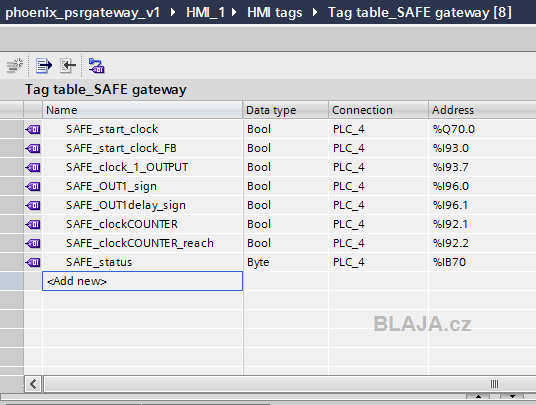
Task: Expand breadcrumb arrow after phoenix_psrgateway_v1
Action: coord(173,13)
